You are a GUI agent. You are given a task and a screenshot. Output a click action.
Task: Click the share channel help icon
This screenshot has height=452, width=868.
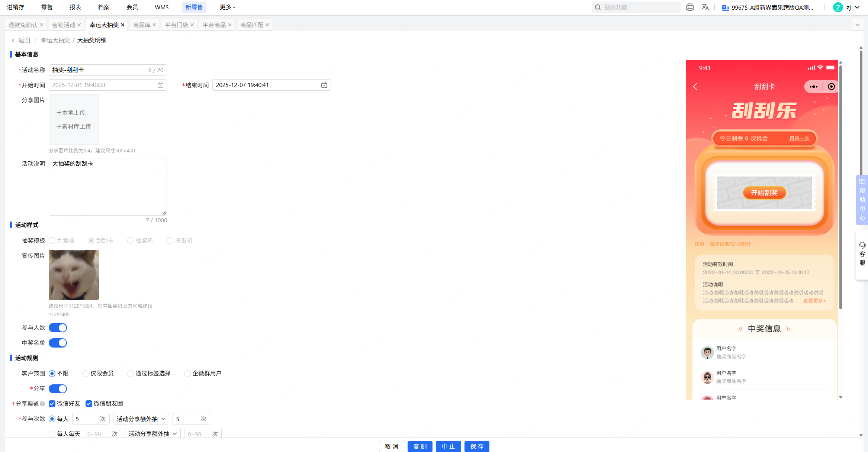(42, 404)
